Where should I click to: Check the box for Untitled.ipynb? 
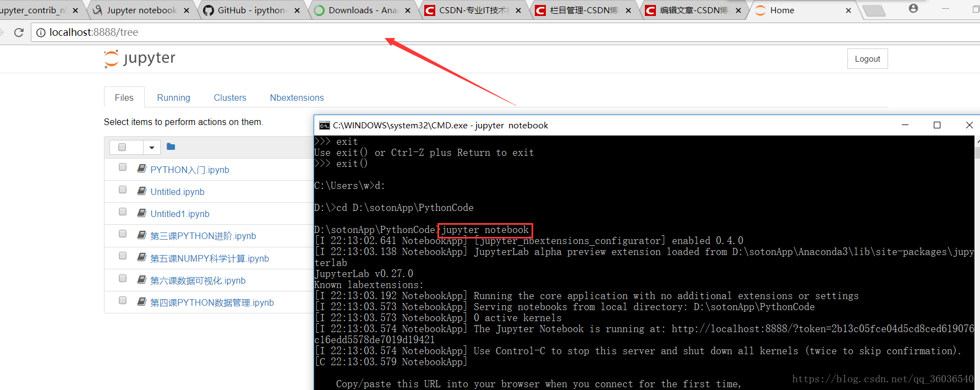point(123,190)
